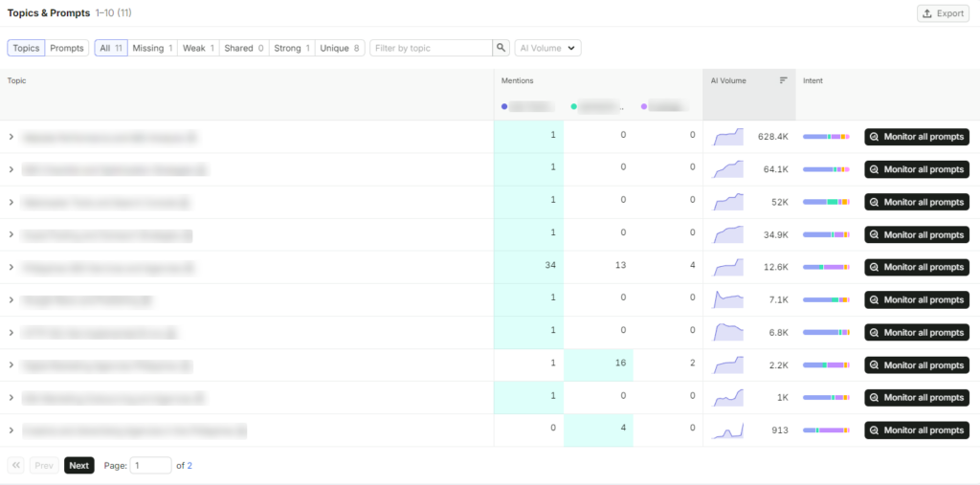Click the sort icon in AI Volume header

click(783, 80)
